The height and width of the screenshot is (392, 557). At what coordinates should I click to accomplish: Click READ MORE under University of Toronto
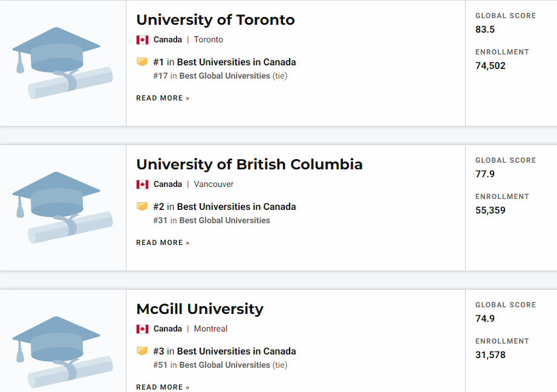click(x=163, y=98)
